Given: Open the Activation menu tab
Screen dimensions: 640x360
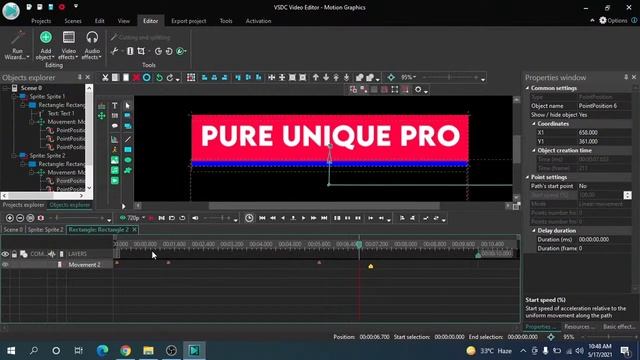Looking at the screenshot, I should [258, 21].
